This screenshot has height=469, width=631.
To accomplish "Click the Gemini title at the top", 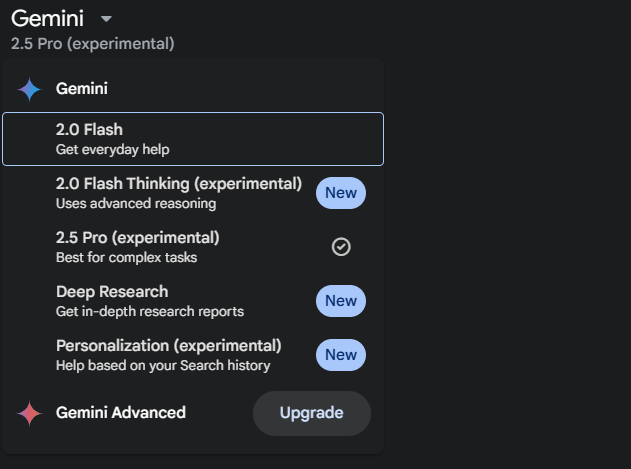I will coord(47,19).
